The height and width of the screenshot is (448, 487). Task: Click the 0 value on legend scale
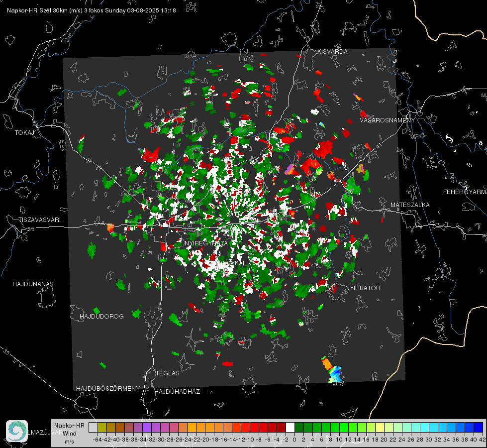coord(294,440)
